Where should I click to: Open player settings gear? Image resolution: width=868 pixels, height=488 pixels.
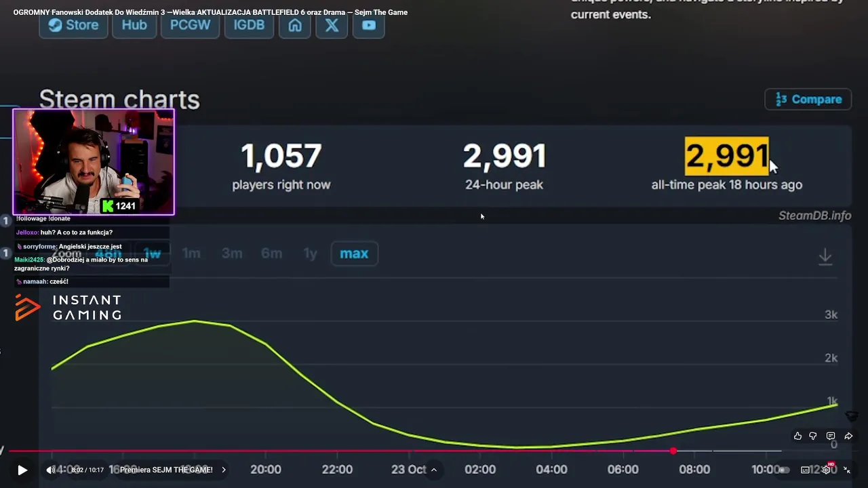827,469
